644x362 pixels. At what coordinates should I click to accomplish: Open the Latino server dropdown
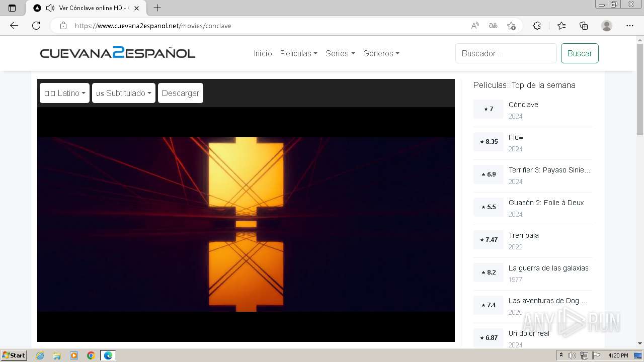(x=64, y=93)
